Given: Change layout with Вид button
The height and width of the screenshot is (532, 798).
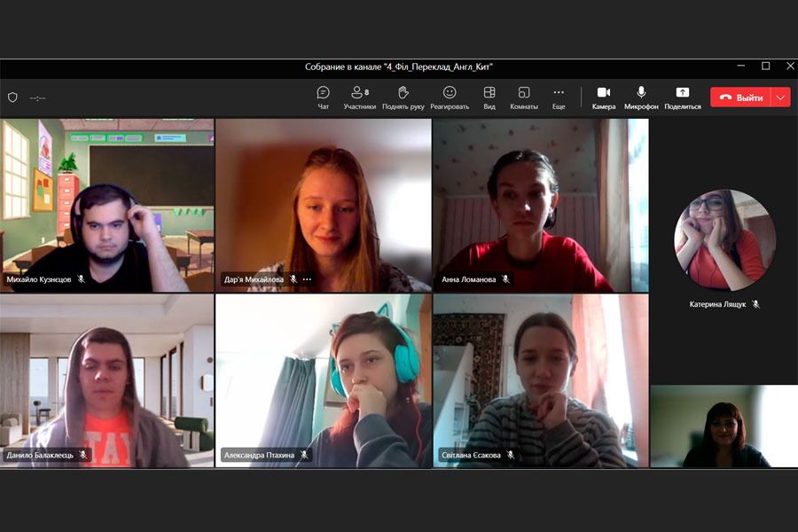Looking at the screenshot, I should coord(489,98).
